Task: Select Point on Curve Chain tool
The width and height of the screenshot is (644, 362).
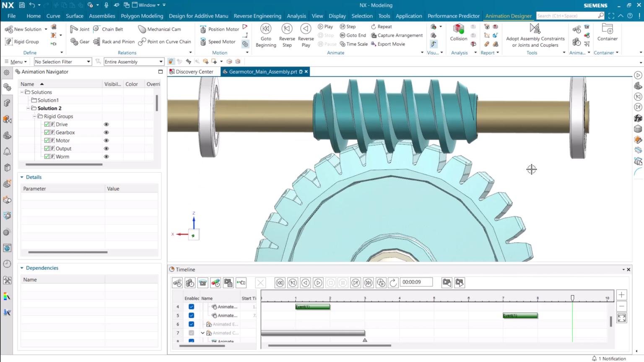Action: (x=165, y=42)
